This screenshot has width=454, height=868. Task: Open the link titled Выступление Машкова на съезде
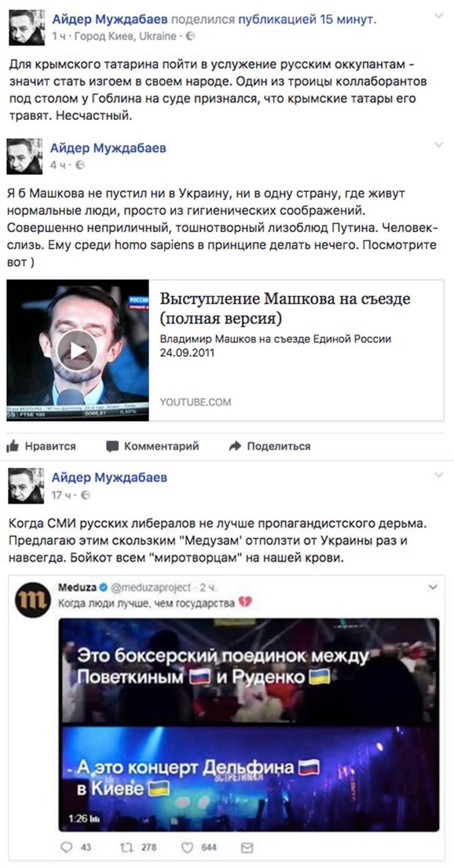[x=285, y=309]
